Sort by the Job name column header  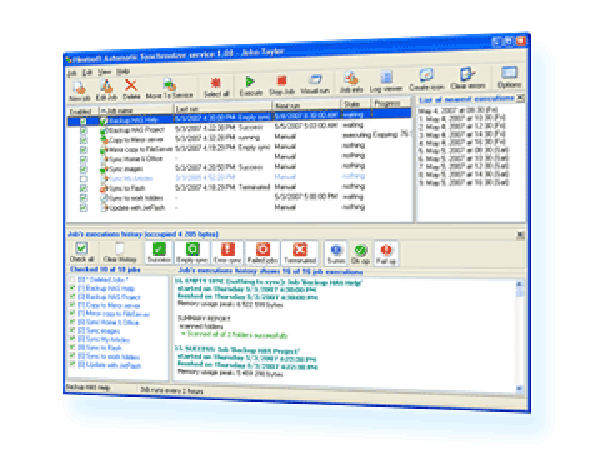(136, 110)
